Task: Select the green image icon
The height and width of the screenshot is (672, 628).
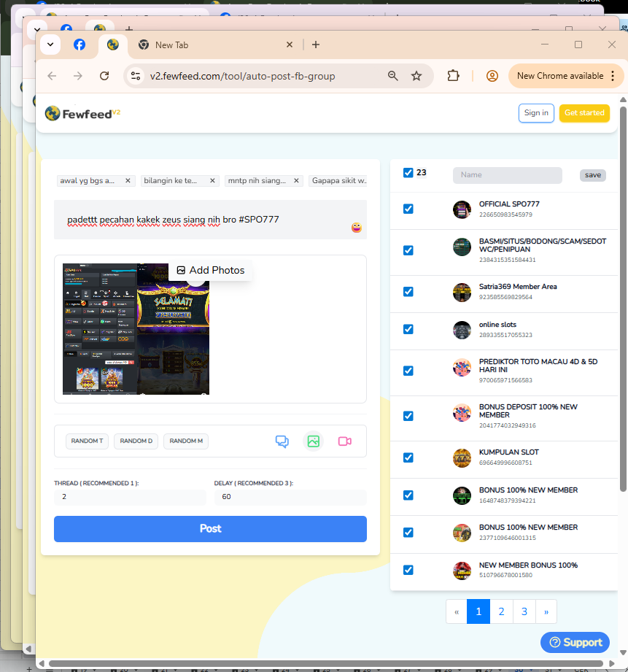Action: tap(314, 441)
